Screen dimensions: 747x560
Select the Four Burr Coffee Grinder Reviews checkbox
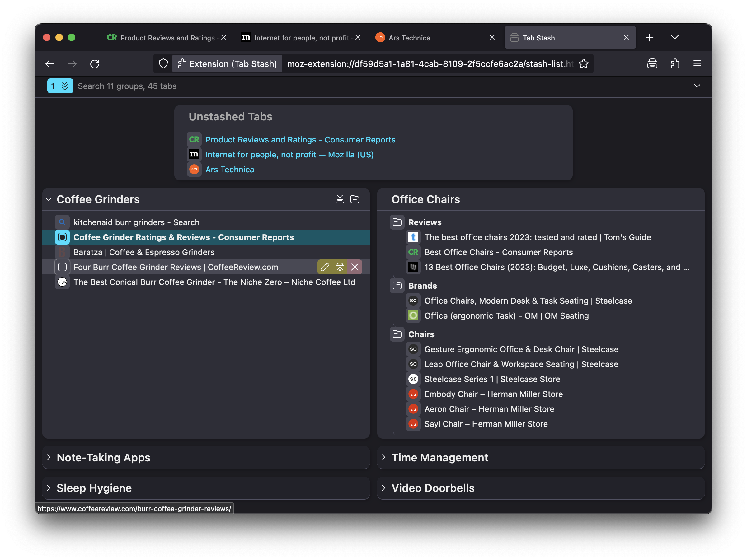coord(62,267)
